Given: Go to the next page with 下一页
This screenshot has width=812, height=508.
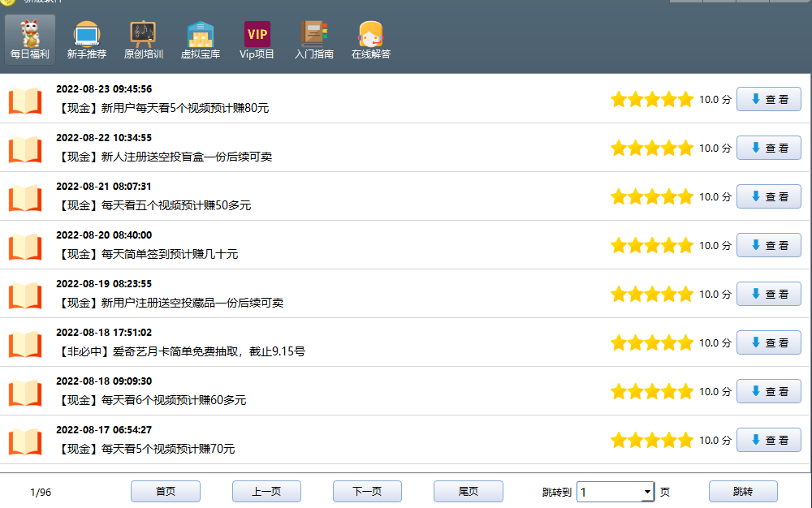Looking at the screenshot, I should [367, 492].
